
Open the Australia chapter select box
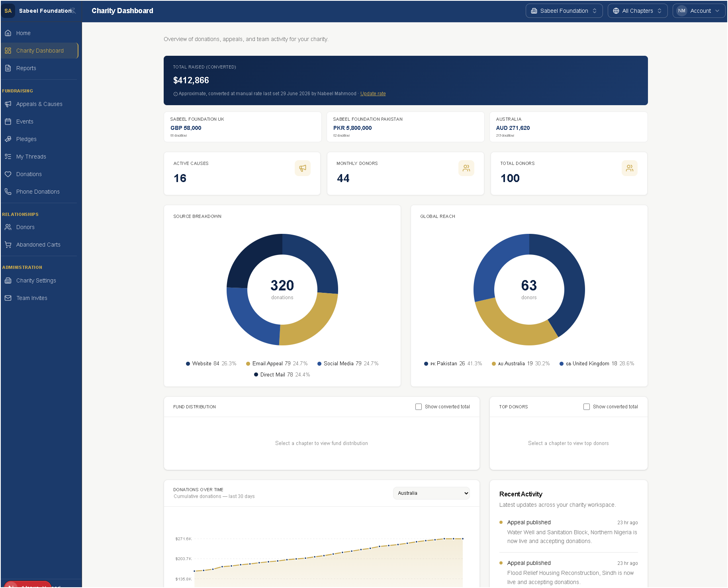click(x=431, y=493)
